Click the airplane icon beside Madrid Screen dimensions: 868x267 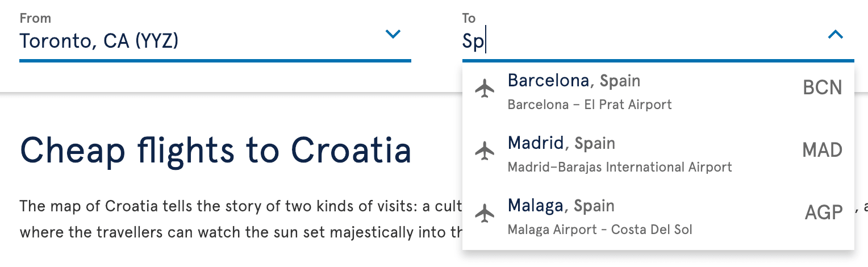(484, 151)
